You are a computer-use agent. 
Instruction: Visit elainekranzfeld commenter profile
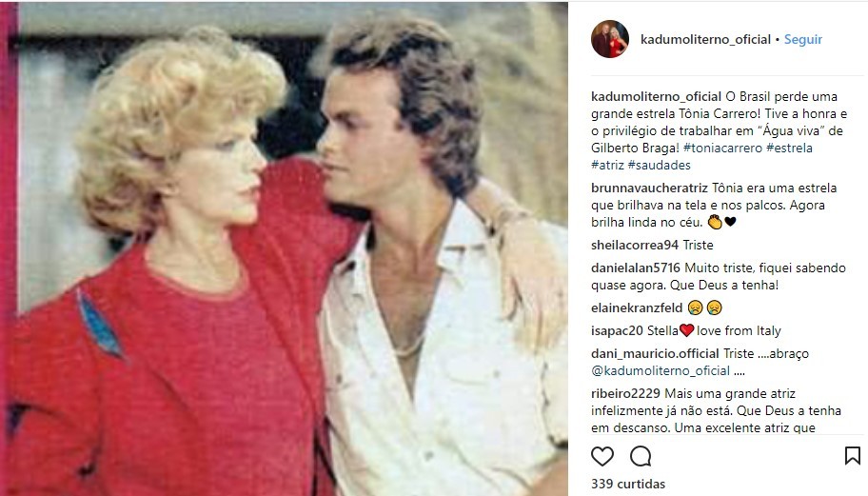click(x=637, y=308)
